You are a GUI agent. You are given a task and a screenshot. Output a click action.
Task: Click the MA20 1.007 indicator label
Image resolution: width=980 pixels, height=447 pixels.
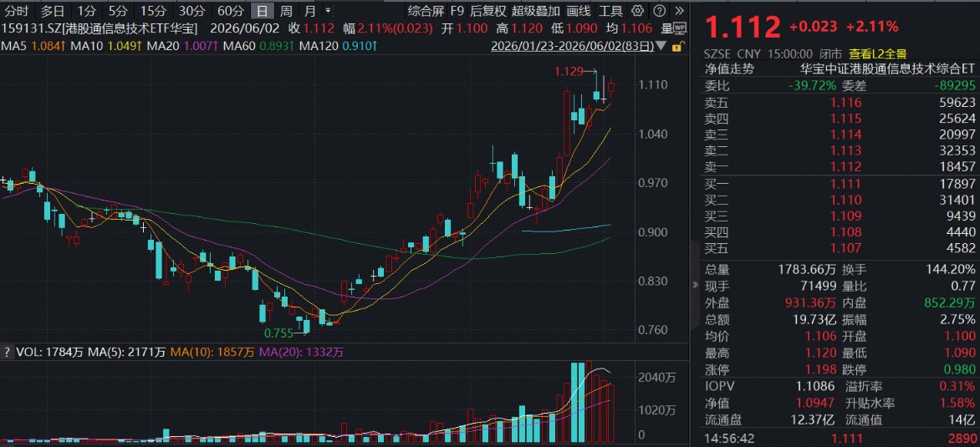point(181,46)
